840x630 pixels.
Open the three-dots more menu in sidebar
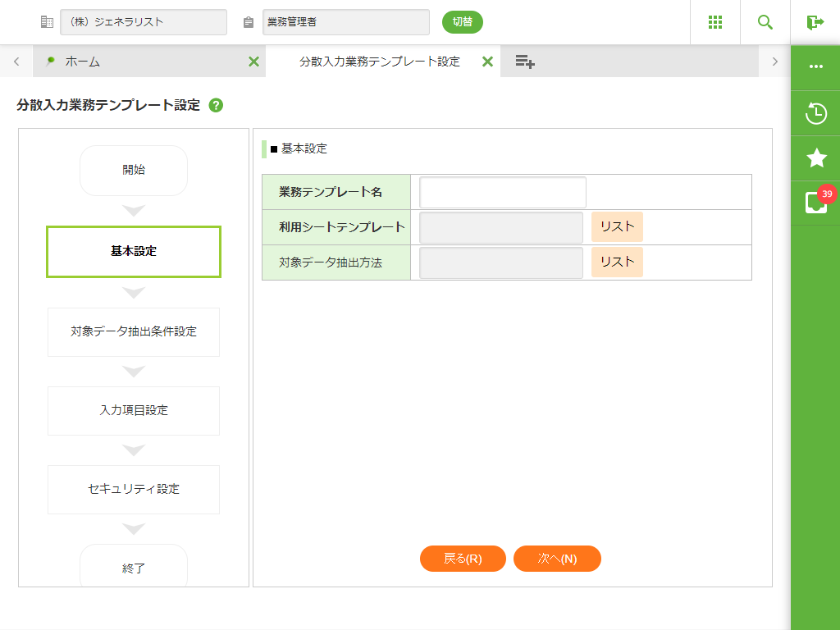tap(815, 66)
